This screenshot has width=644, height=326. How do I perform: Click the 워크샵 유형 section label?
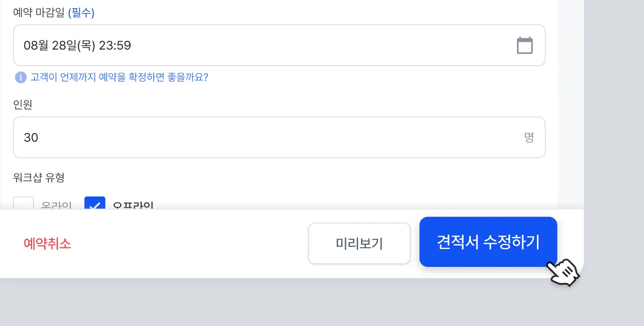39,177
